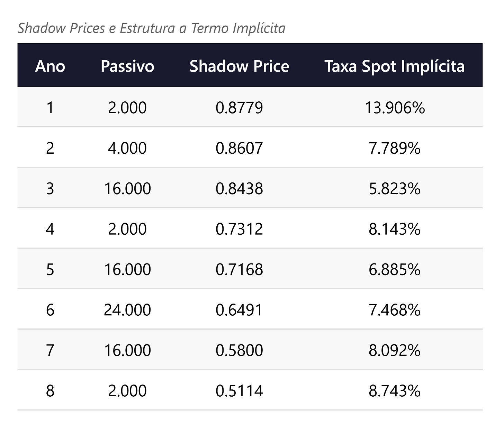Select the 4.000 Passivo cell
Screen dimensions: 504x433
pyautogui.click(x=127, y=148)
